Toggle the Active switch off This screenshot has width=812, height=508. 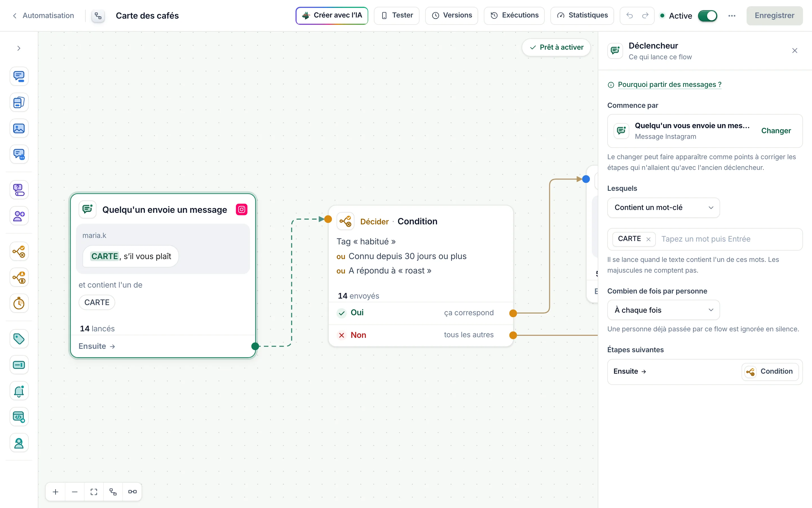[707, 16]
